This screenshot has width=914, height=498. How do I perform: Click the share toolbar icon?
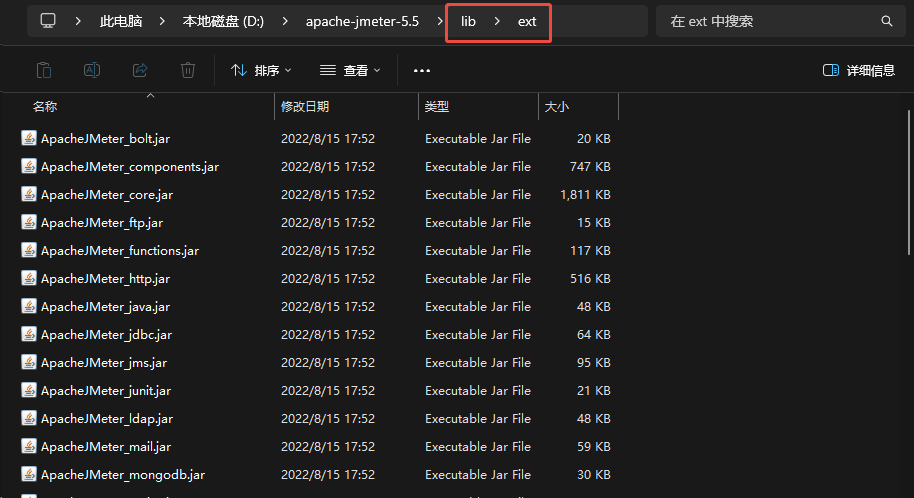(x=140, y=71)
